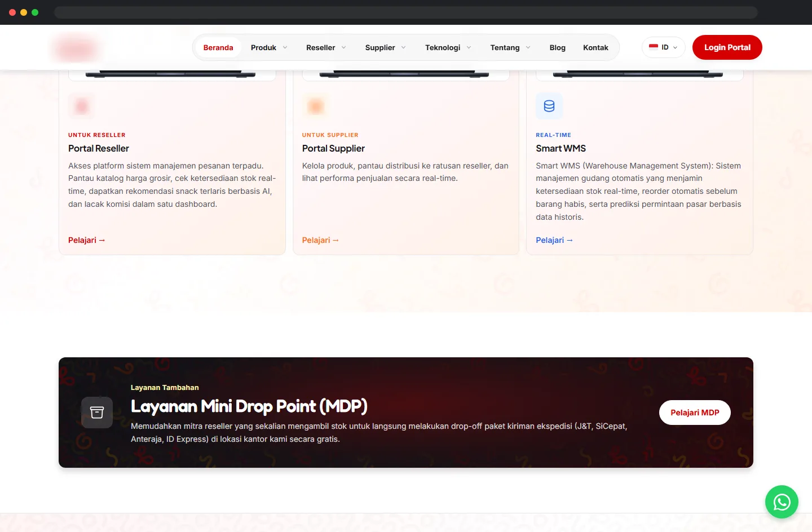
Task: Go to the Beranda nav item
Action: [x=218, y=47]
